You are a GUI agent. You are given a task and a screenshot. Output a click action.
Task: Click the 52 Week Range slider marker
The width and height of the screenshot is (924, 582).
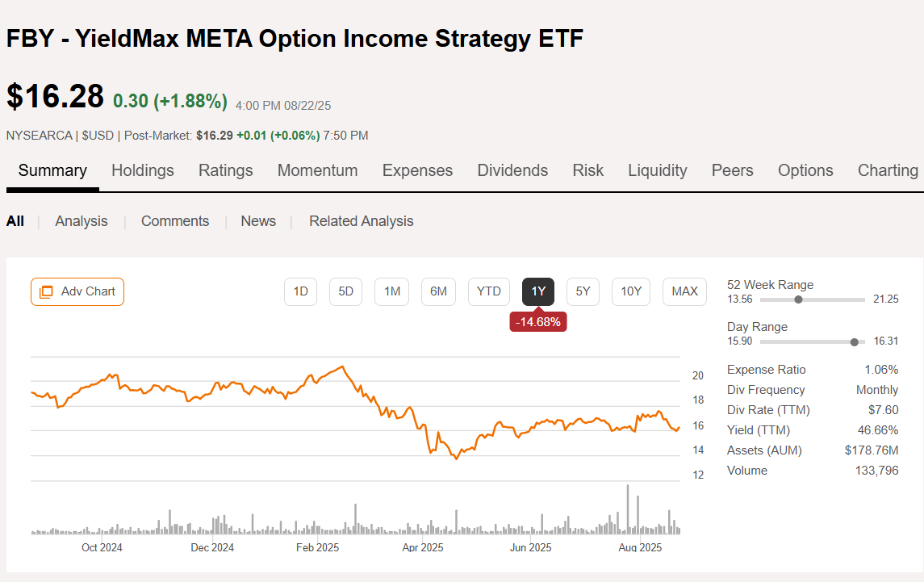pyautogui.click(x=799, y=299)
